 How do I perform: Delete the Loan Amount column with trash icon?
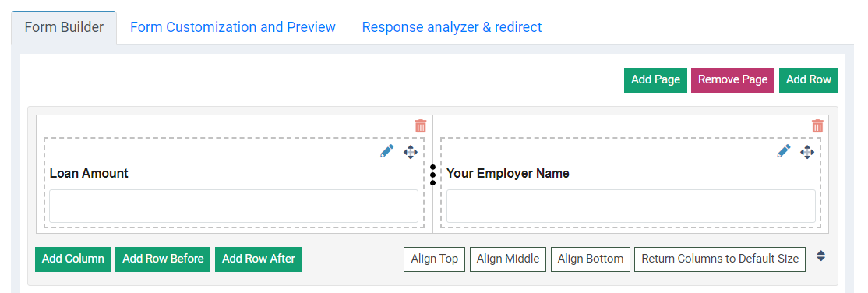coord(421,125)
